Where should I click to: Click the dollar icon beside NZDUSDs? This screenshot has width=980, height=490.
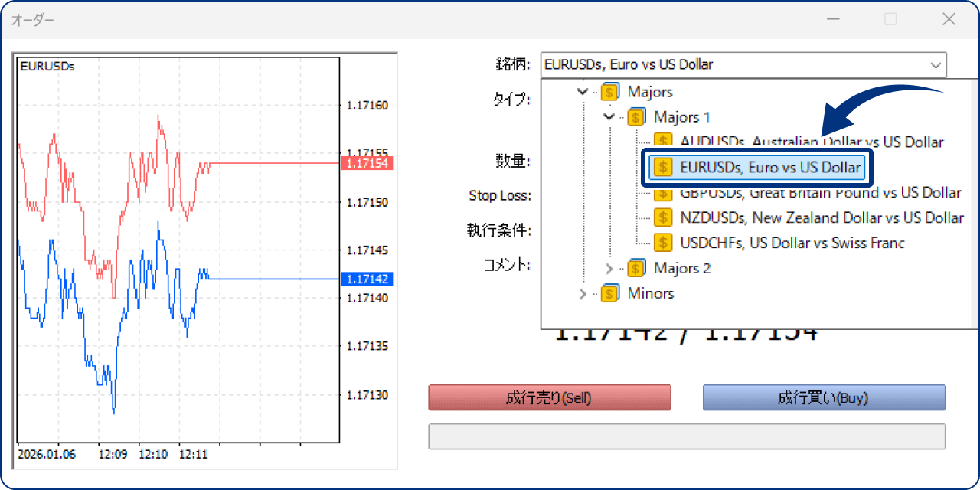pyautogui.click(x=663, y=217)
